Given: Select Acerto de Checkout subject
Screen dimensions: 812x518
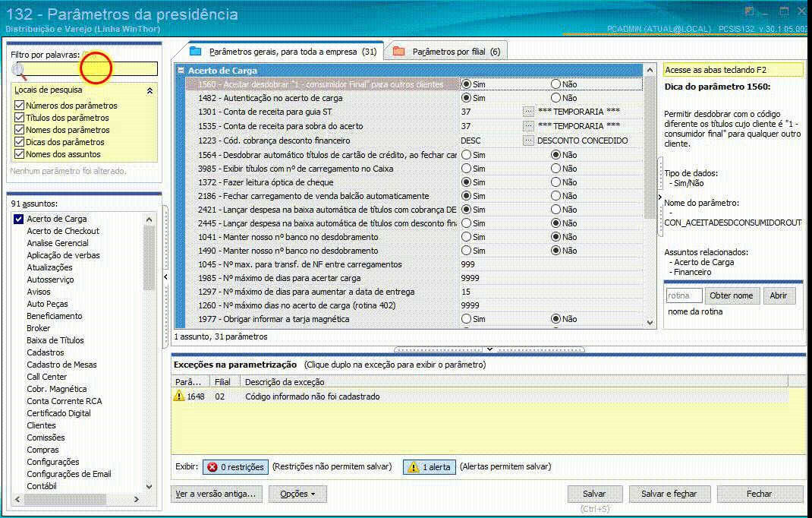Looking at the screenshot, I should coord(63,231).
